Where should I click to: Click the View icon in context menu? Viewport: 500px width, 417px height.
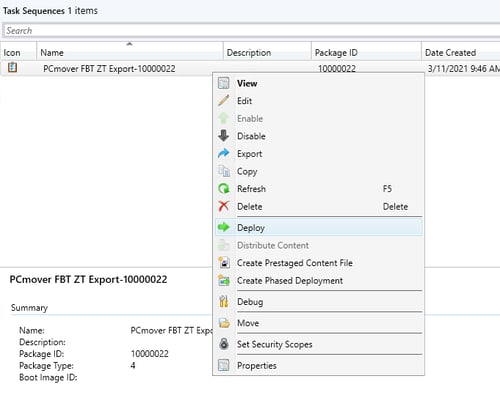(224, 83)
